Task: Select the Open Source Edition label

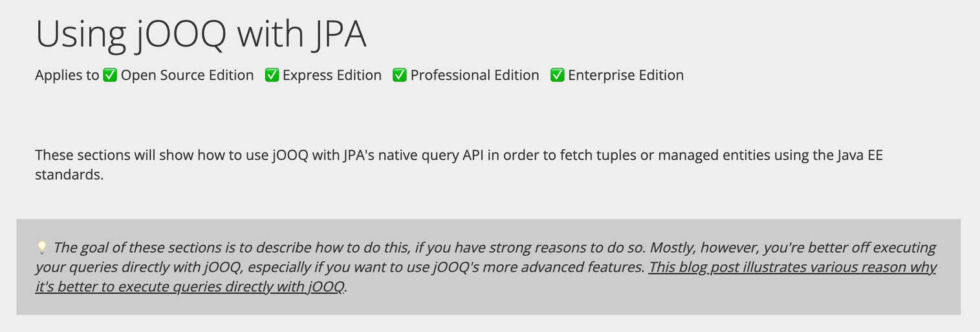Action: coord(187,76)
